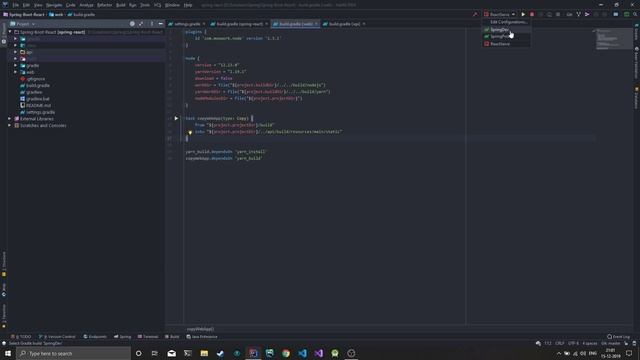This screenshot has width=640, height=360.
Task: Switch to build.gradle (spring-react) tab
Action: (239, 24)
